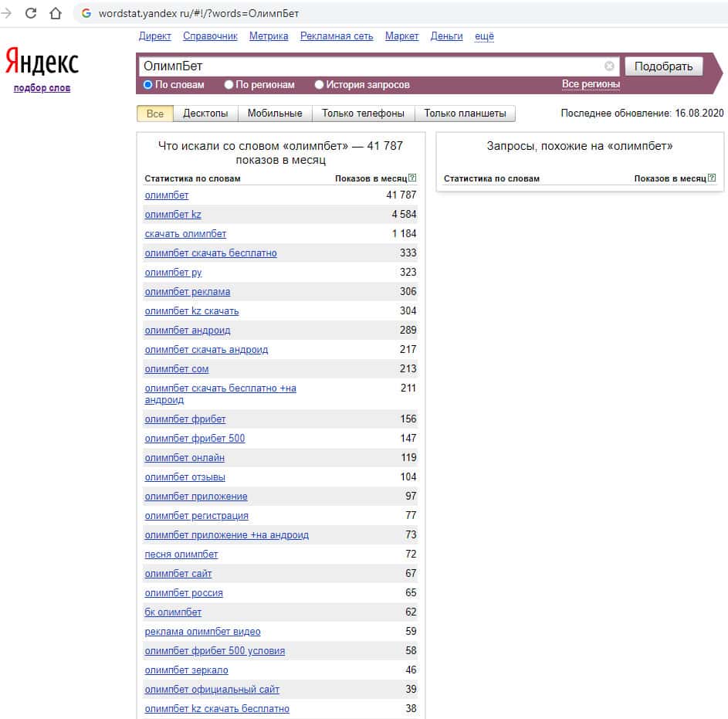Clear the search field with the X icon
728x719 pixels.
(609, 66)
